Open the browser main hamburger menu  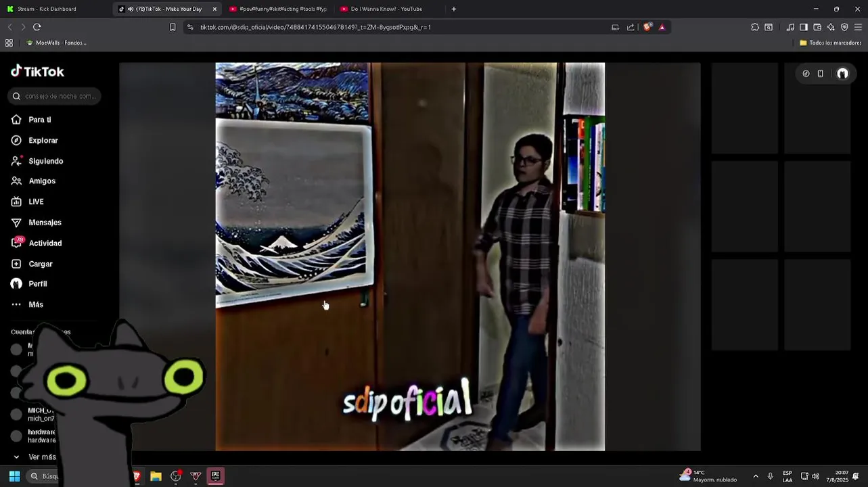point(858,27)
